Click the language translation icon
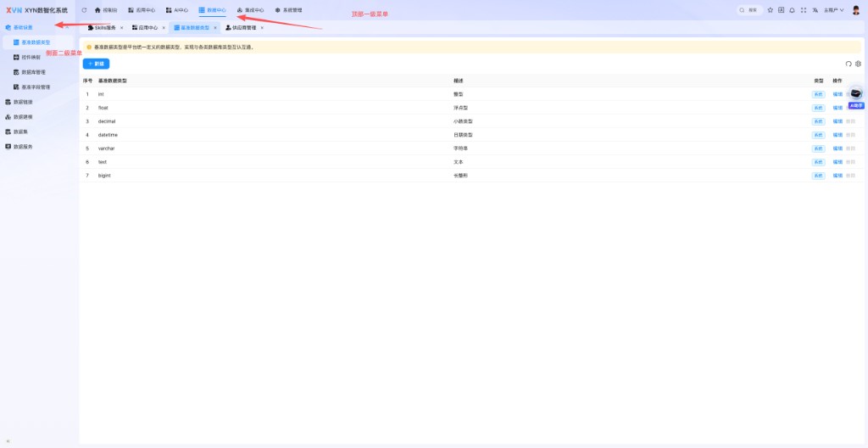The image size is (868, 448). (x=815, y=10)
